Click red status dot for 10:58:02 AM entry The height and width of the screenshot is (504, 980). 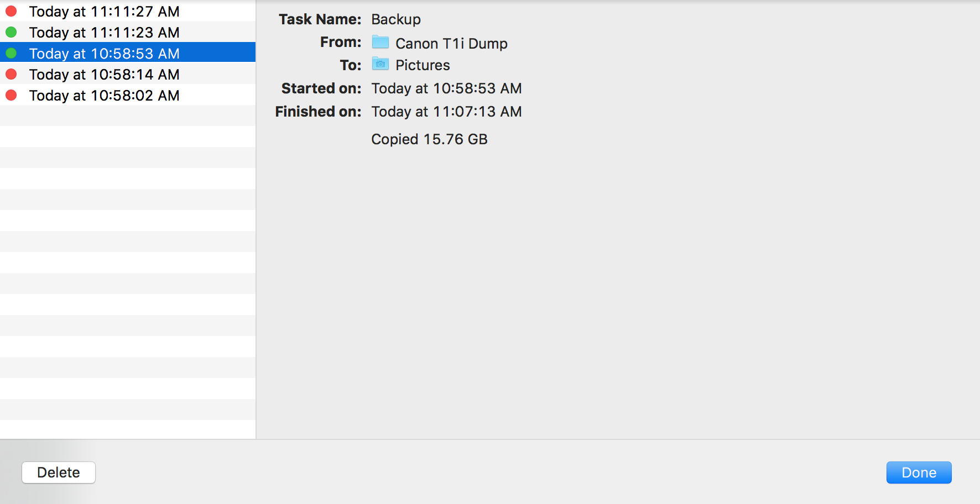(11, 95)
